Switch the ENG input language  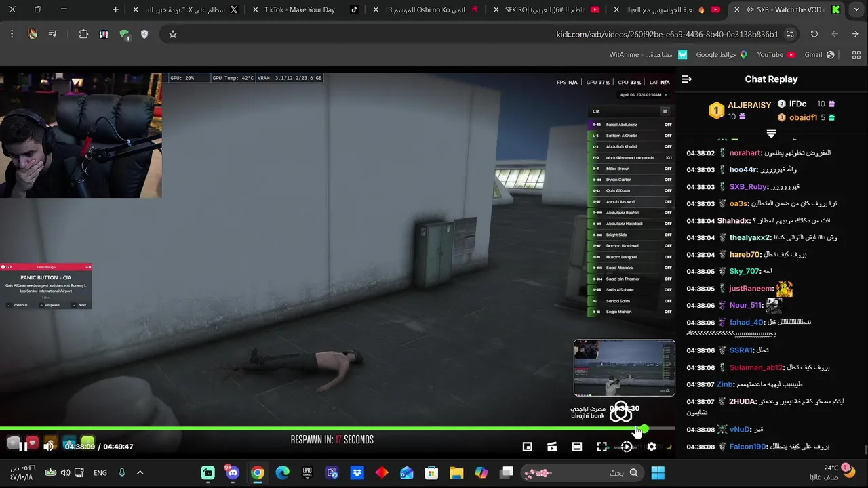pos(100,472)
